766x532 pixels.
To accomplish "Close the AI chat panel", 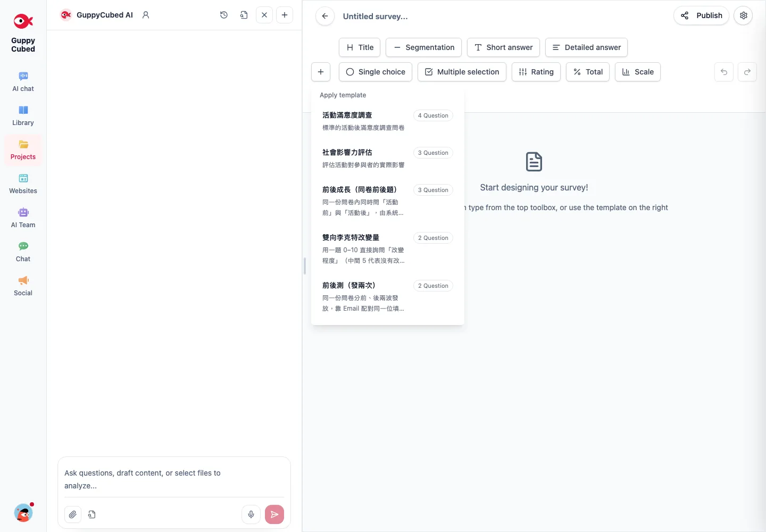I will click(264, 15).
